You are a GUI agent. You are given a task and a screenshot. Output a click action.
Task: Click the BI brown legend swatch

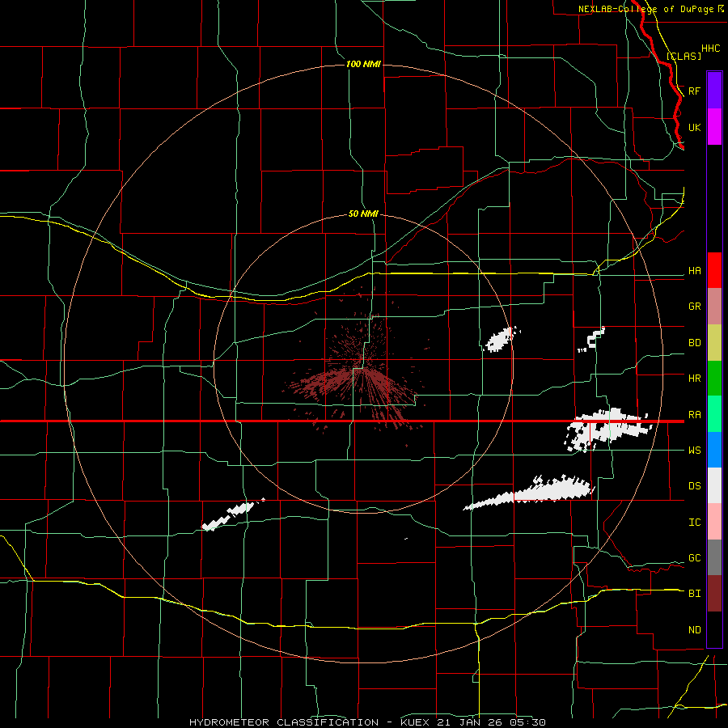(x=714, y=594)
